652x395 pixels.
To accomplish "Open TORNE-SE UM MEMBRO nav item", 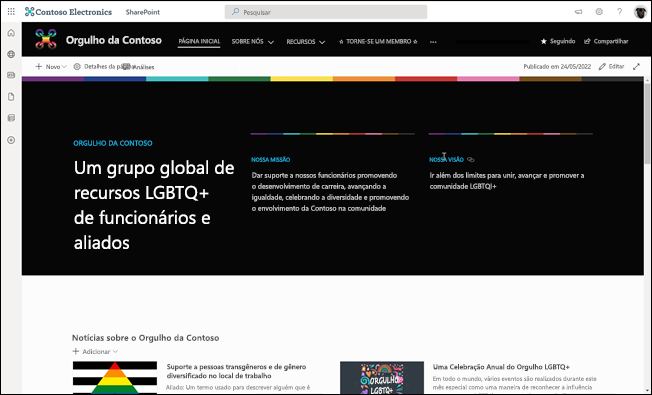I will (378, 42).
